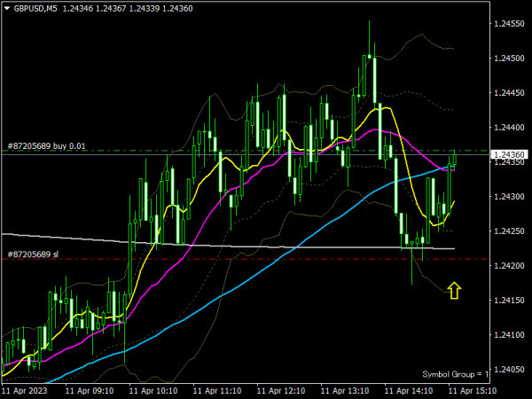Click the 1.24200 price scale label
Viewport: 532px width, 399px height.
point(509,266)
